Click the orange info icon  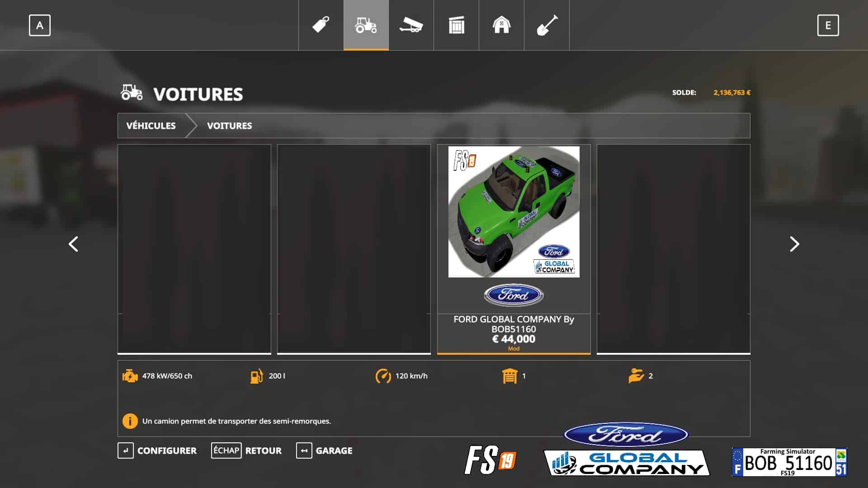click(130, 421)
